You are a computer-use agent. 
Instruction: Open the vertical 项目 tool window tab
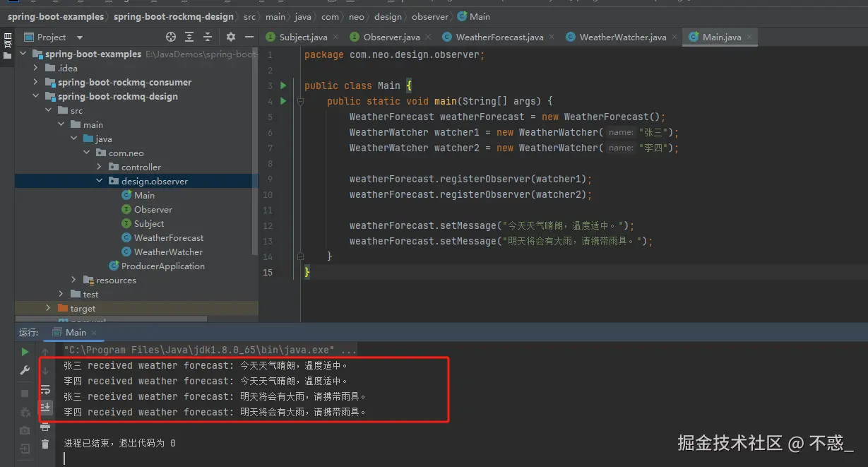(7, 46)
